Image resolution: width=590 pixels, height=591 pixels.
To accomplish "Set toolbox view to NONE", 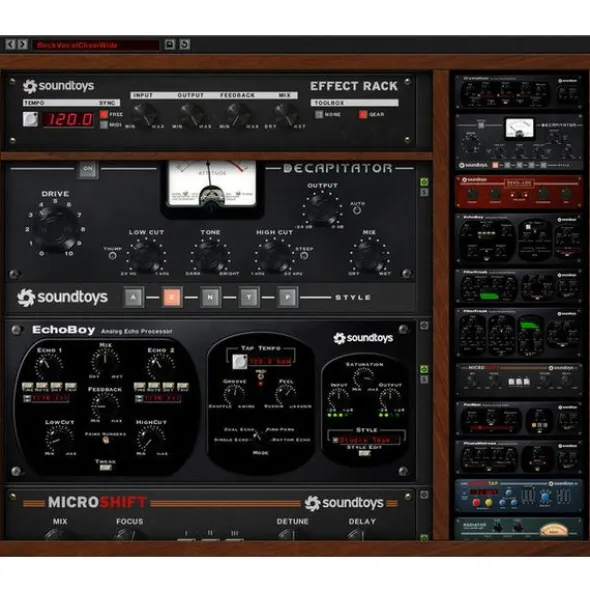I will pyautogui.click(x=319, y=114).
